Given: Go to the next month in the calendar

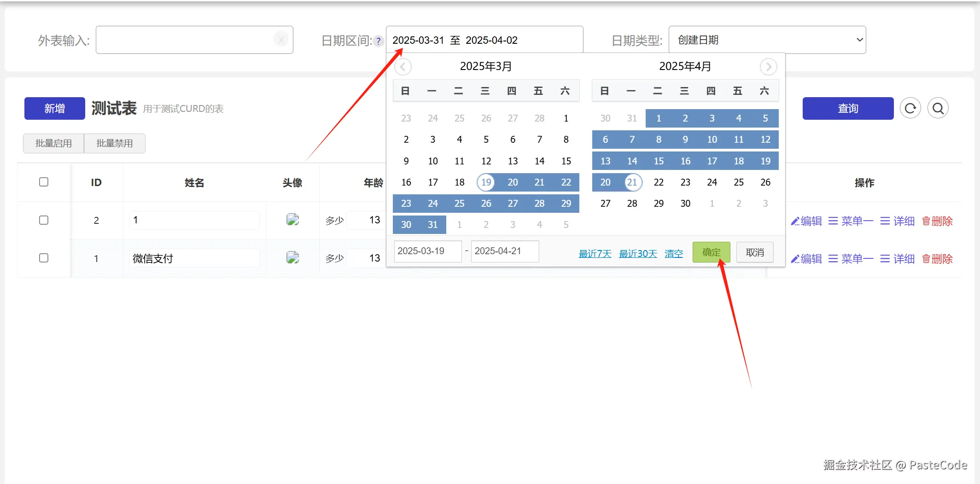Looking at the screenshot, I should pos(768,66).
